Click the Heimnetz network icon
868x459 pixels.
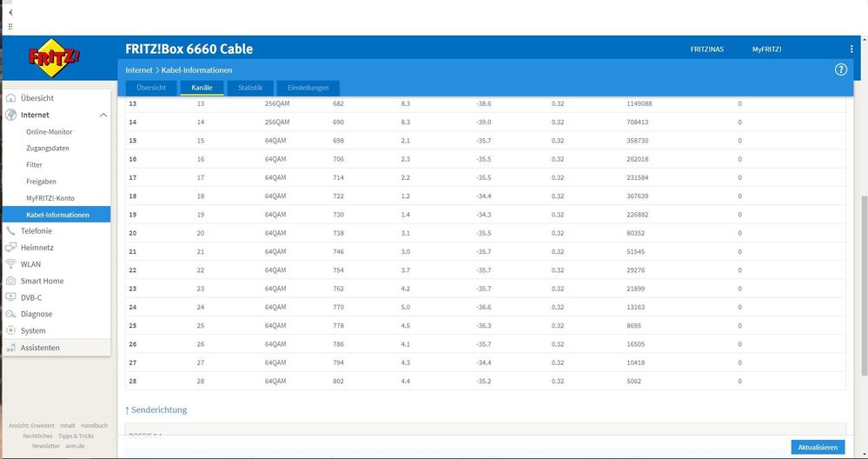(x=10, y=248)
